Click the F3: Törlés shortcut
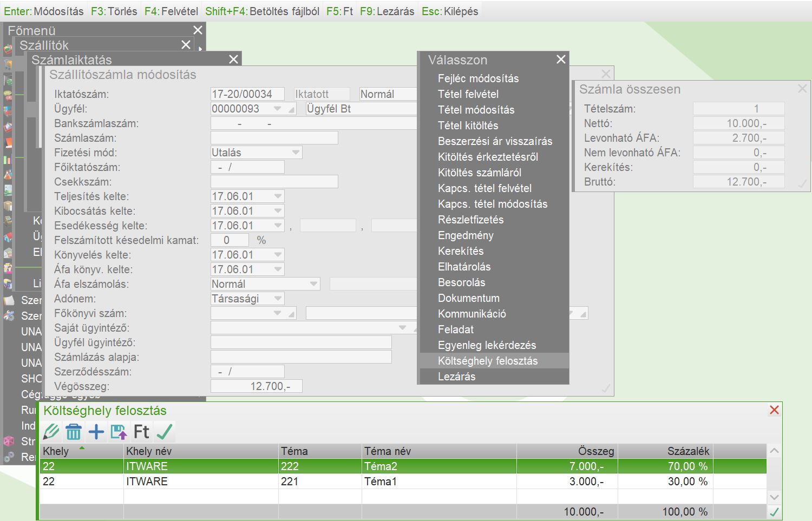 pos(114,11)
